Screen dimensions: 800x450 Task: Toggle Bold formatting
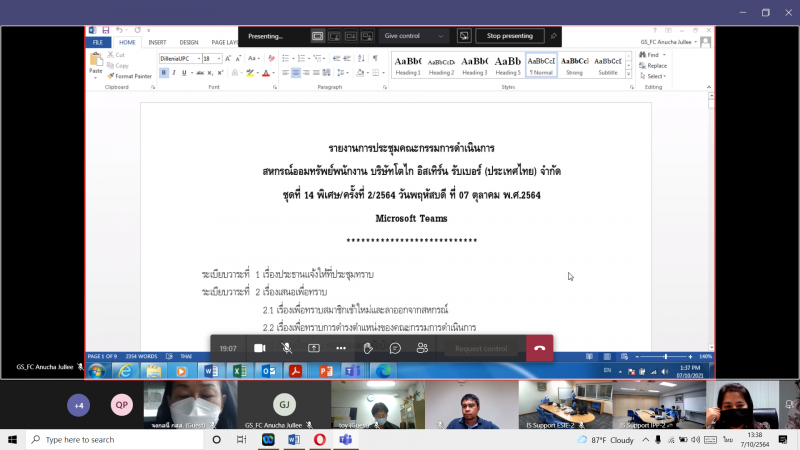(x=164, y=73)
